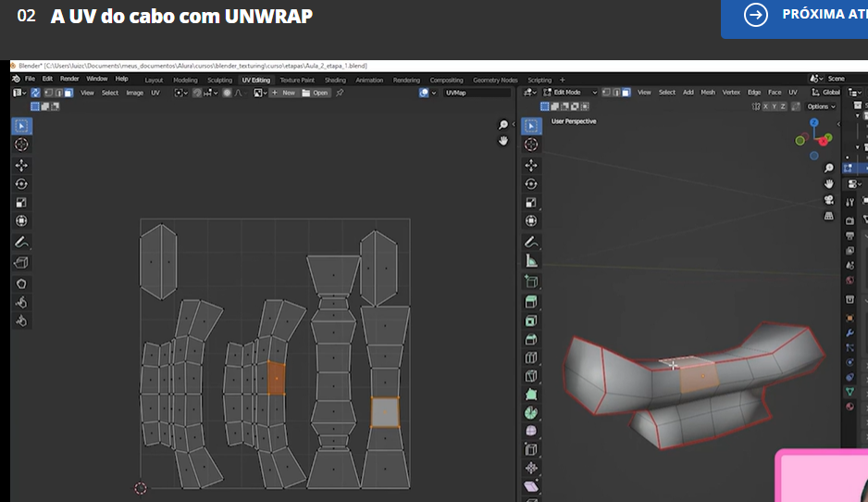
Task: Select the UV Grab sculpt tool
Action: tap(21, 282)
